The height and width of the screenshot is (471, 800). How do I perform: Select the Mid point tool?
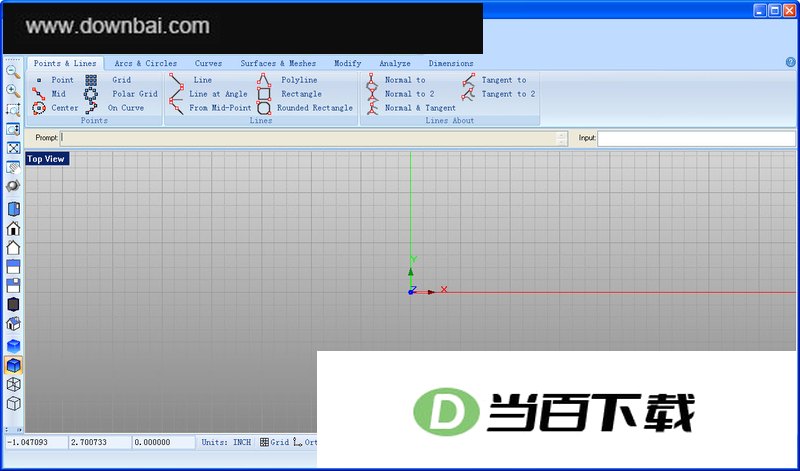coord(49,94)
